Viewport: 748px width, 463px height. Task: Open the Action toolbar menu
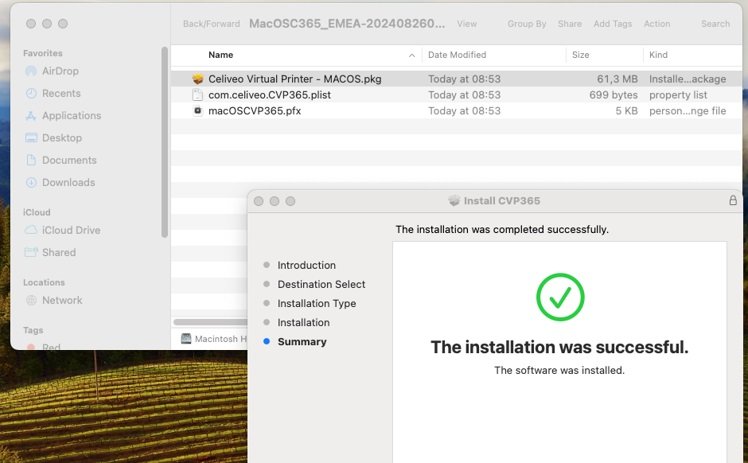[657, 24]
